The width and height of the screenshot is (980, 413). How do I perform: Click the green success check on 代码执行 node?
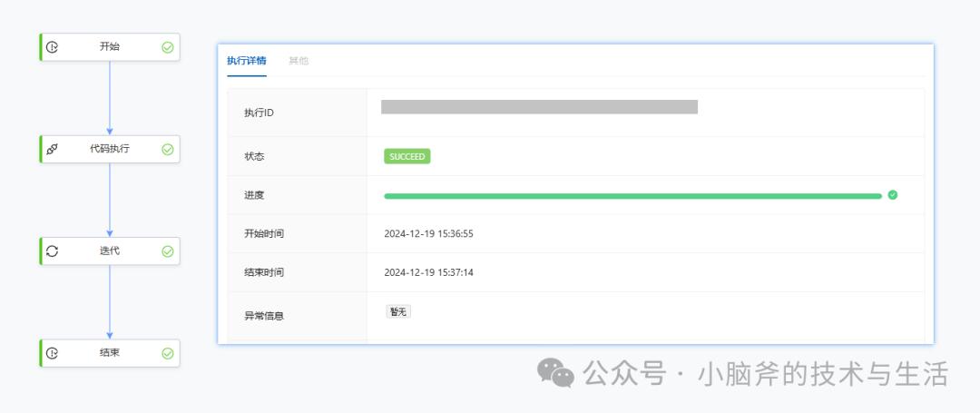click(168, 150)
